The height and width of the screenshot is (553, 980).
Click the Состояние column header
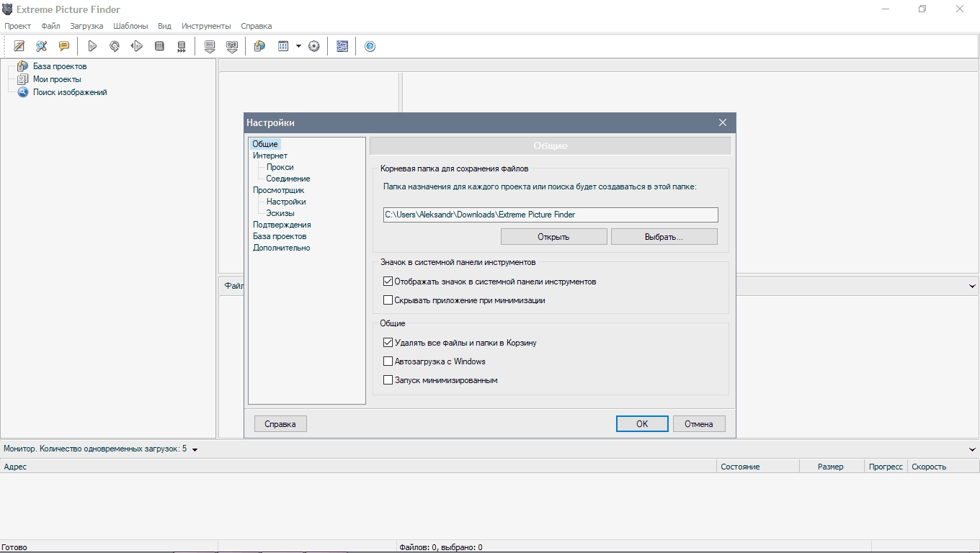pyautogui.click(x=758, y=467)
